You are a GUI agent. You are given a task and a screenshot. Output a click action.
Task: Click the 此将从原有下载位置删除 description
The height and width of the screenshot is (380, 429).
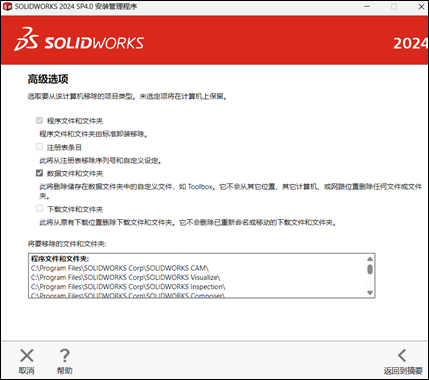coord(188,222)
